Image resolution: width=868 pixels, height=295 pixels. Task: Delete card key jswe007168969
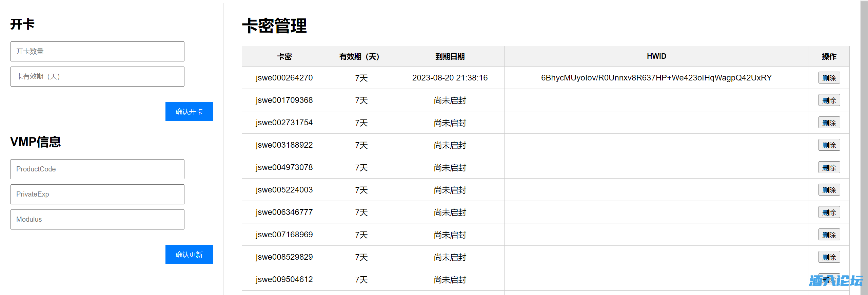[x=829, y=235]
